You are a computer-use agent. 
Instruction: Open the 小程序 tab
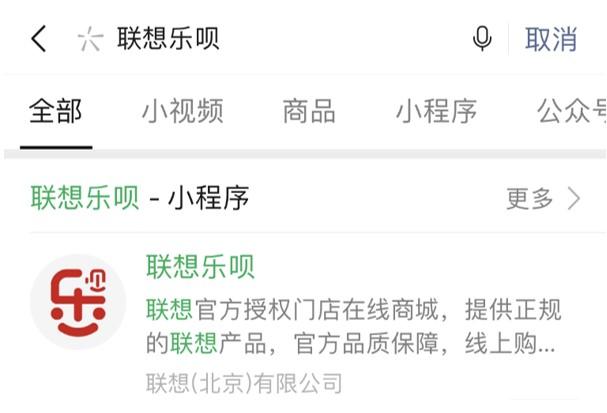point(436,111)
